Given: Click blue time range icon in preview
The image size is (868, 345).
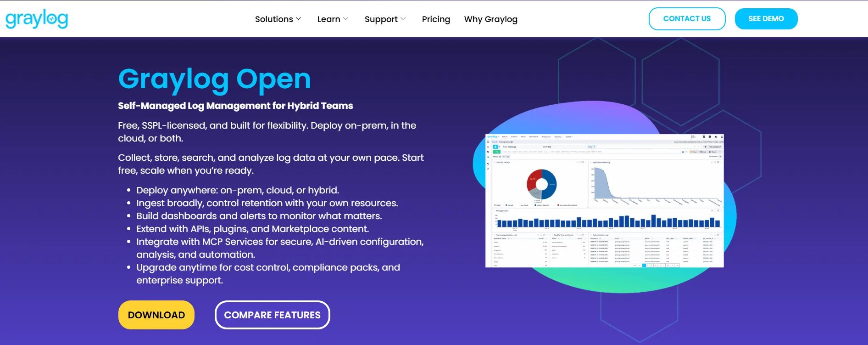Looking at the screenshot, I should [495, 147].
